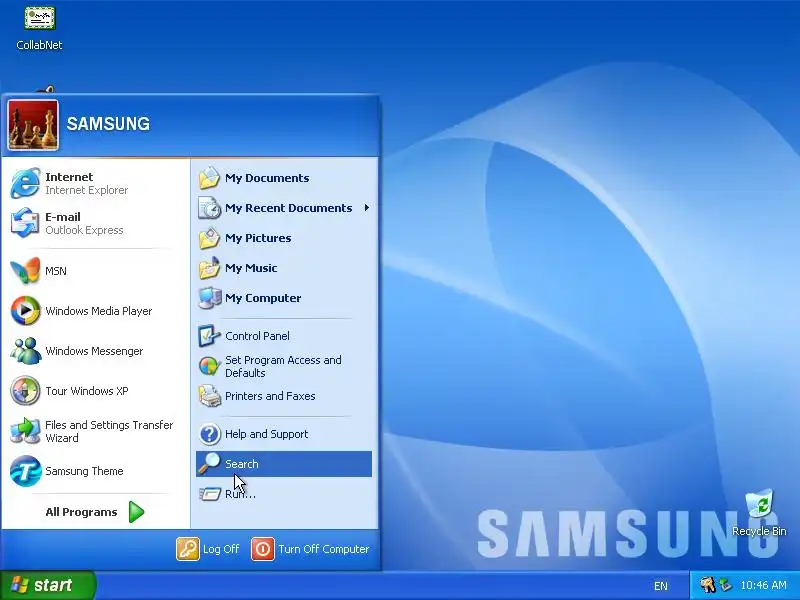
Task: Click the My Recent Documents label
Action: [288, 208]
